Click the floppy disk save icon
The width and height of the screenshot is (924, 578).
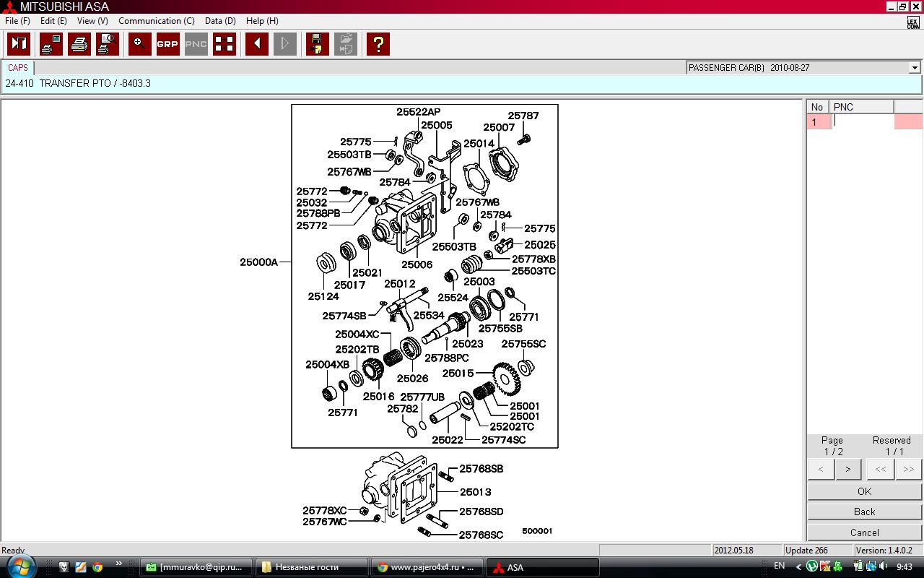coord(318,44)
